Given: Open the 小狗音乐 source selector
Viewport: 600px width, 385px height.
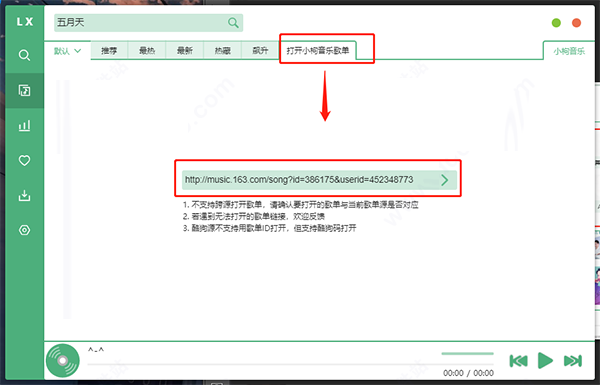Looking at the screenshot, I should pos(569,51).
